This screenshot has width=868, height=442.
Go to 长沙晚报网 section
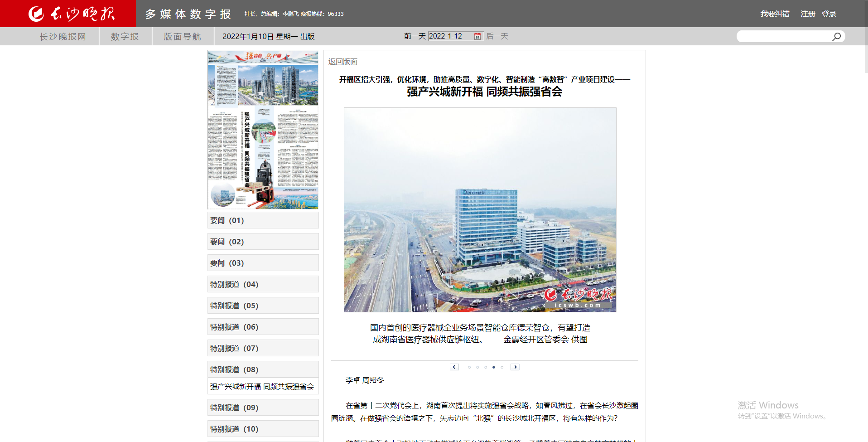(63, 36)
